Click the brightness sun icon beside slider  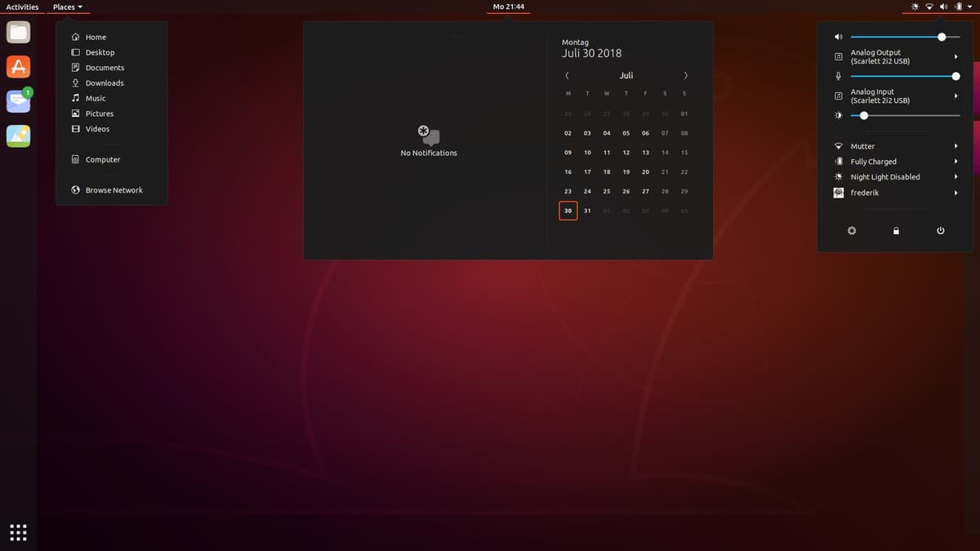[838, 116]
